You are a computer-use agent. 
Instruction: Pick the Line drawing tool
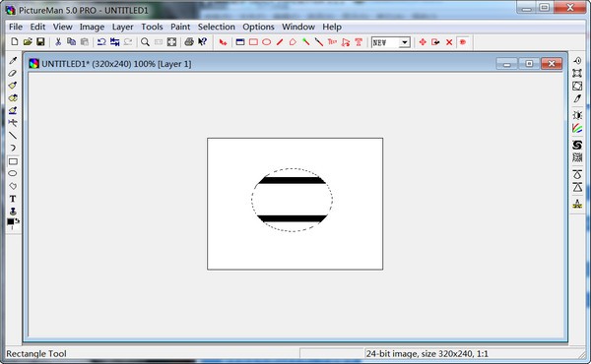13,136
